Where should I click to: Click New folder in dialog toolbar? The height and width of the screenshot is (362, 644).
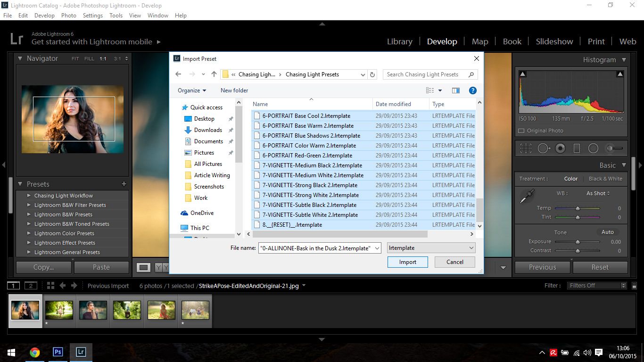coord(234,90)
